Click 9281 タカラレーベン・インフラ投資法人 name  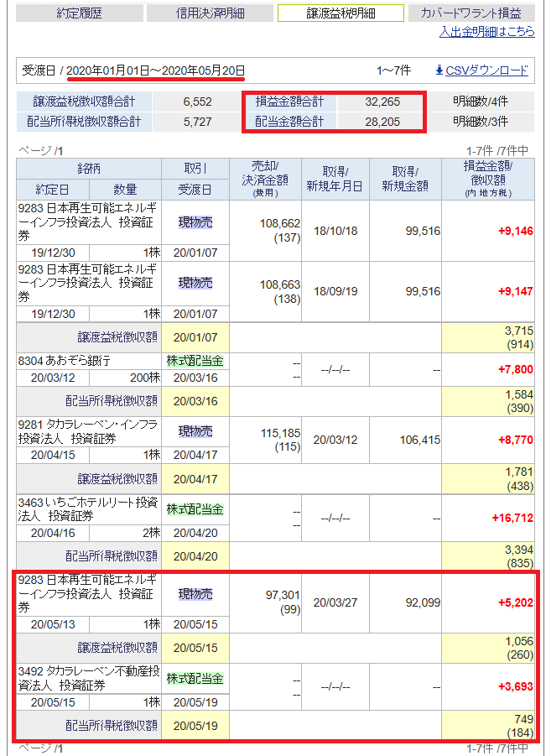88,431
